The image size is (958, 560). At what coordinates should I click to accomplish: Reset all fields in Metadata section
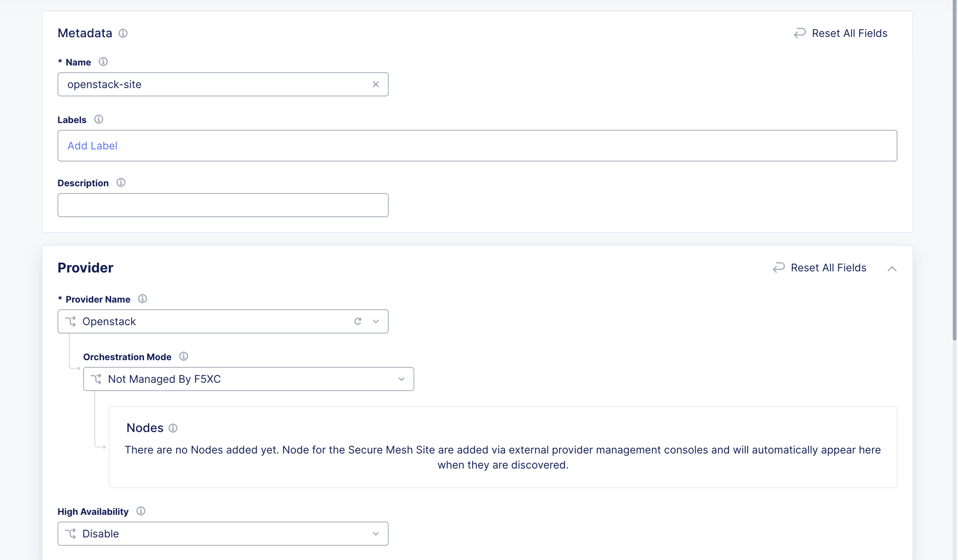tap(841, 33)
